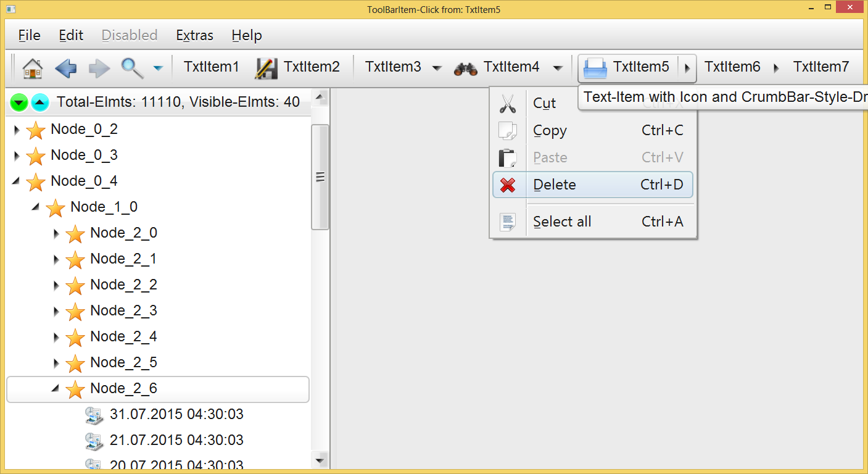Click the Forward navigation arrow
The width and height of the screenshot is (868, 474).
coord(99,67)
